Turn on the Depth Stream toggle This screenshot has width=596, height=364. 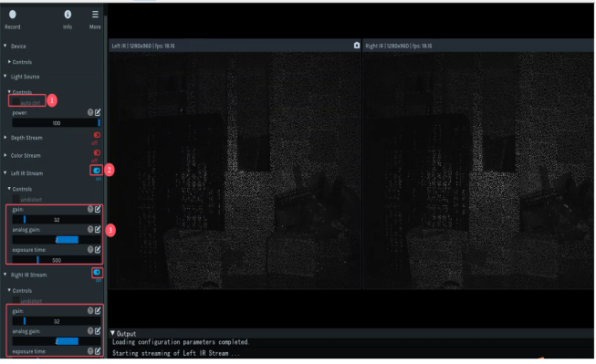pyautogui.click(x=97, y=135)
